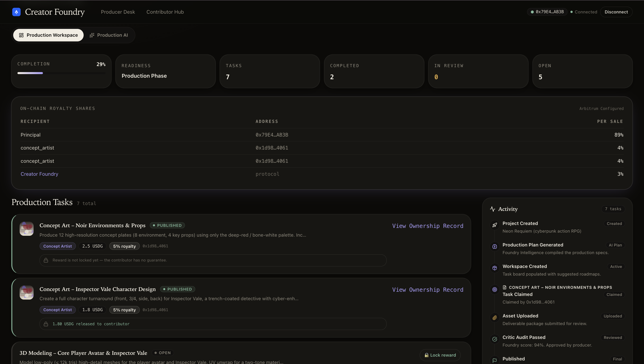The height and width of the screenshot is (364, 644).
Task: Click the Production Workspace grid icon
Action: tap(21, 35)
